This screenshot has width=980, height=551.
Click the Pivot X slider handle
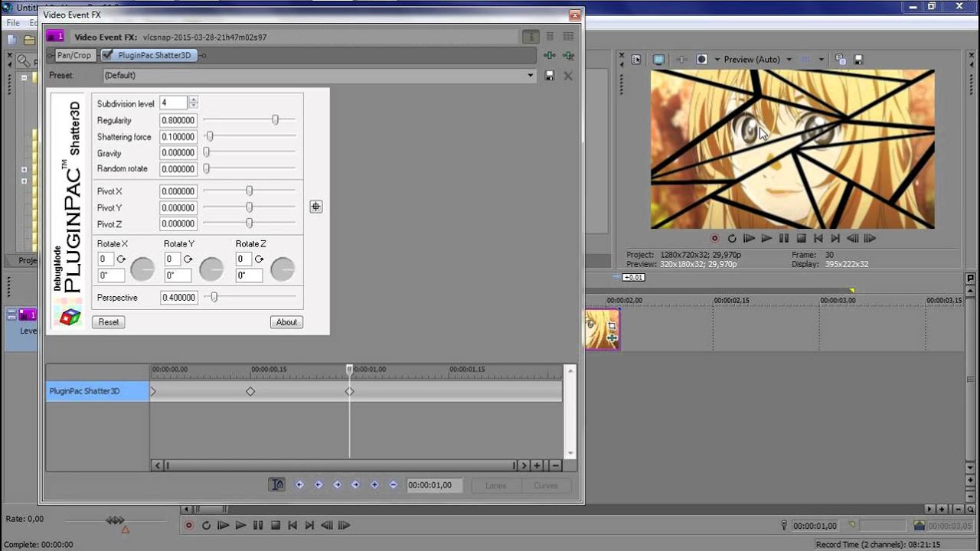tap(249, 191)
